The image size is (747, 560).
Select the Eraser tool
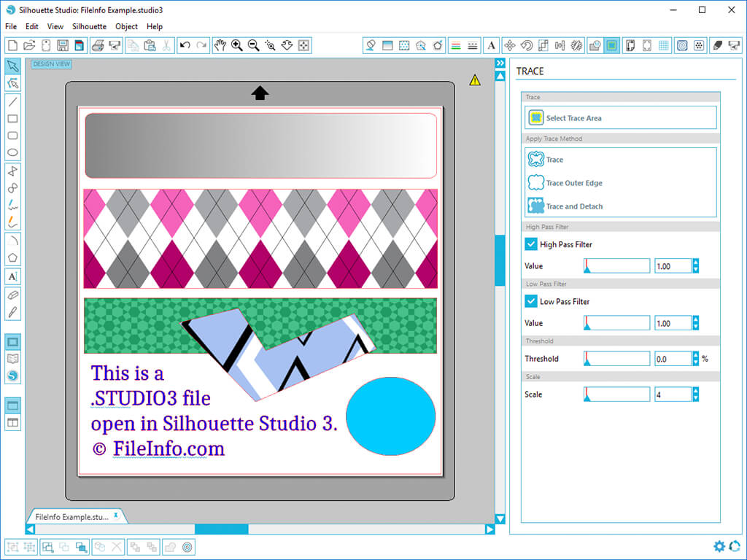coord(13,295)
